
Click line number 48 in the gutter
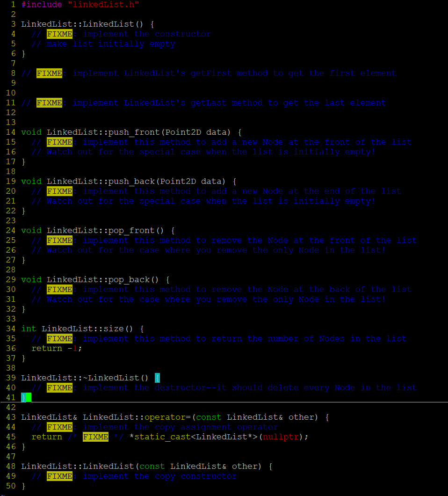(x=10, y=466)
